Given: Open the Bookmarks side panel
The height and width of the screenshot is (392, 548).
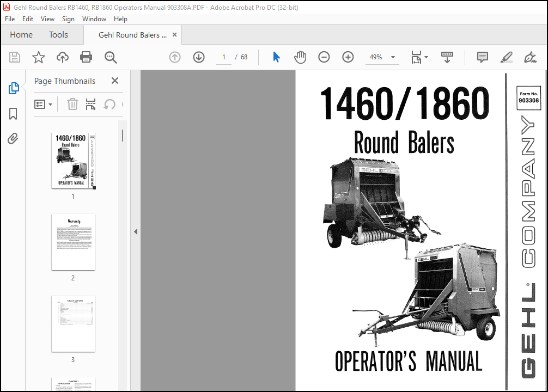Looking at the screenshot, I should tap(13, 114).
